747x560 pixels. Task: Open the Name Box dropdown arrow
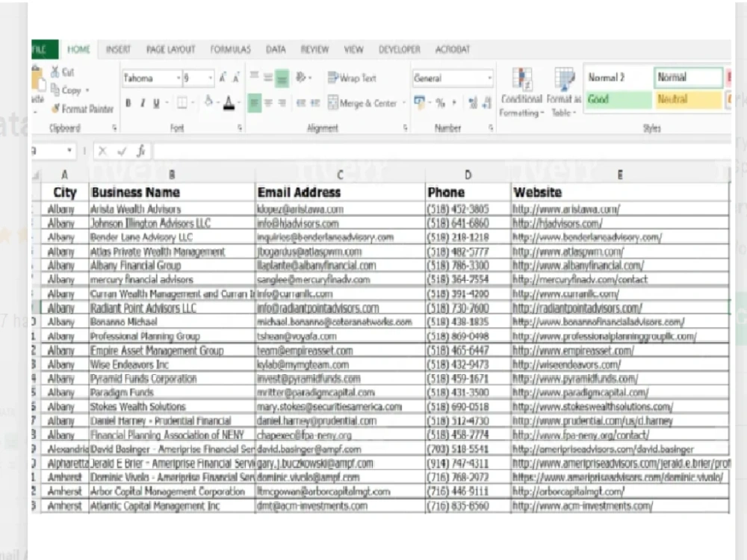(69, 151)
